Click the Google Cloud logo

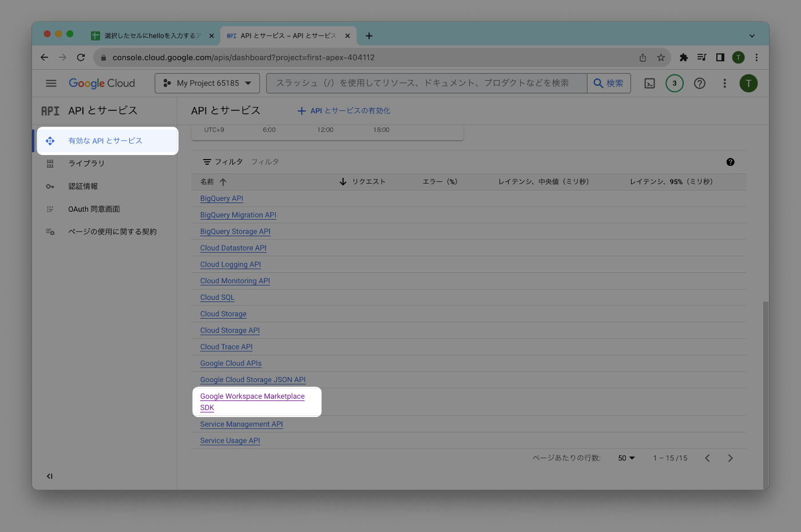(x=102, y=84)
